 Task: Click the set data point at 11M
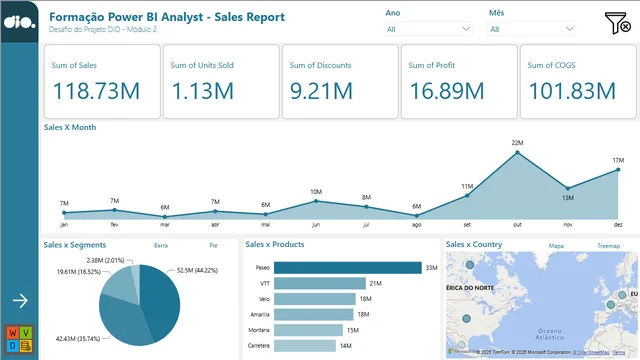467,196
